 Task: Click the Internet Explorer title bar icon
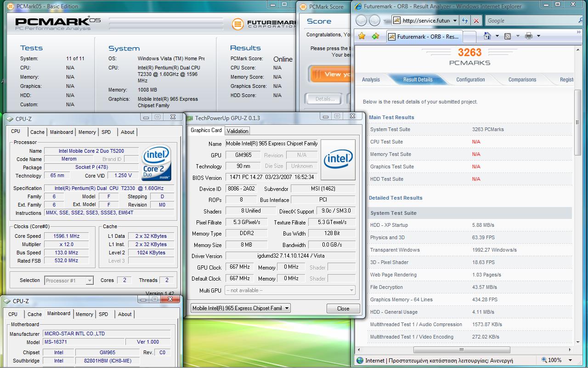click(358, 6)
